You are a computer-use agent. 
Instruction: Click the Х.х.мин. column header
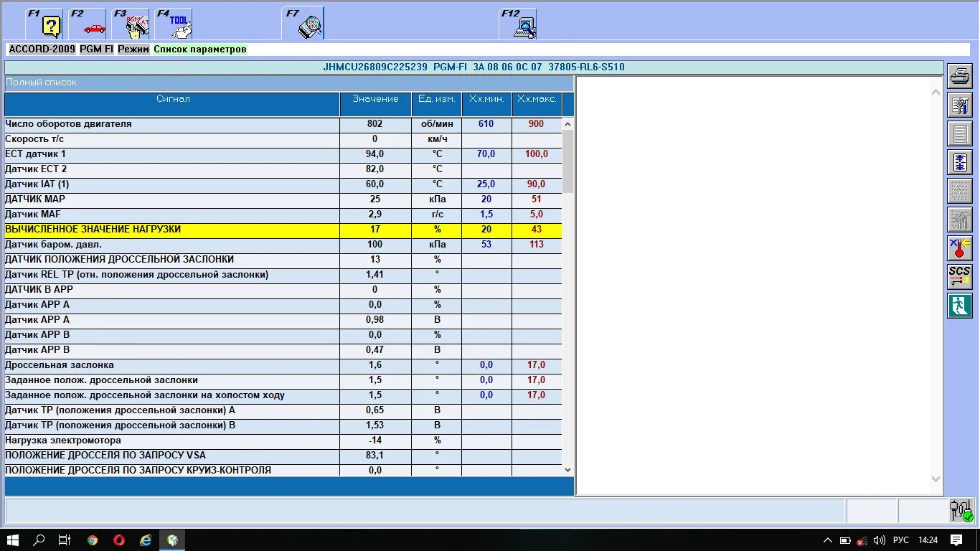pos(486,104)
